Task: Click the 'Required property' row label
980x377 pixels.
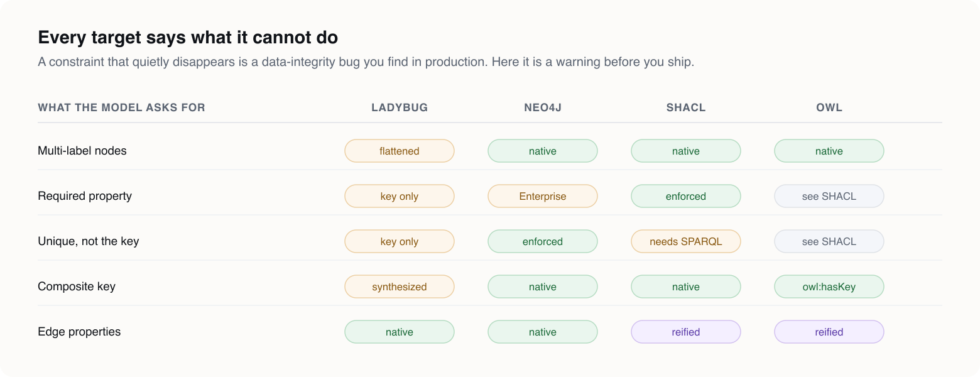Action: point(85,196)
